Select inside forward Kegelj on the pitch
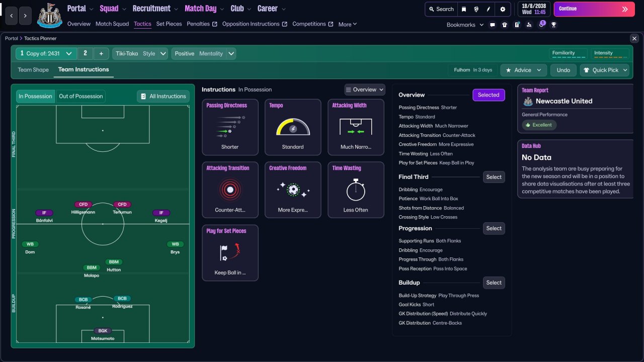 [x=162, y=216]
